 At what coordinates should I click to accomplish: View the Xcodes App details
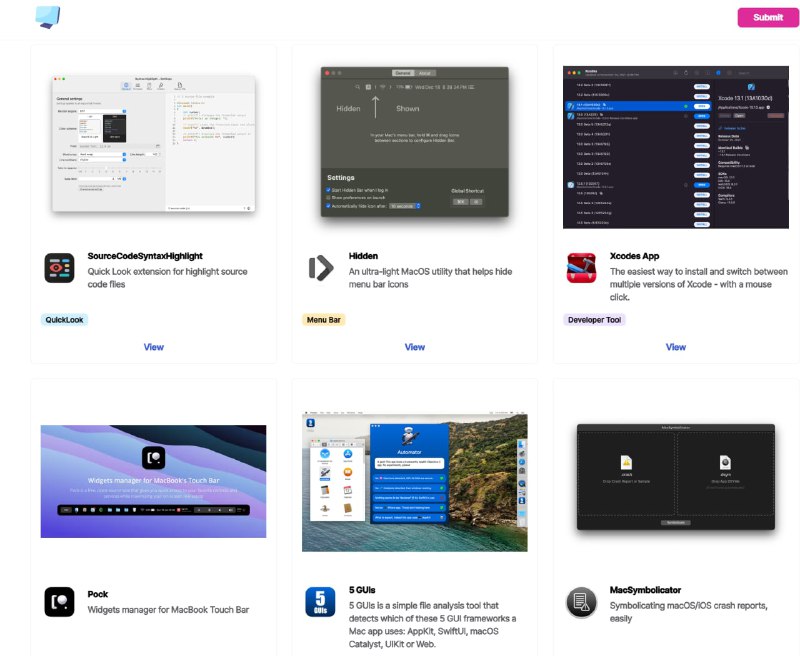click(x=676, y=347)
